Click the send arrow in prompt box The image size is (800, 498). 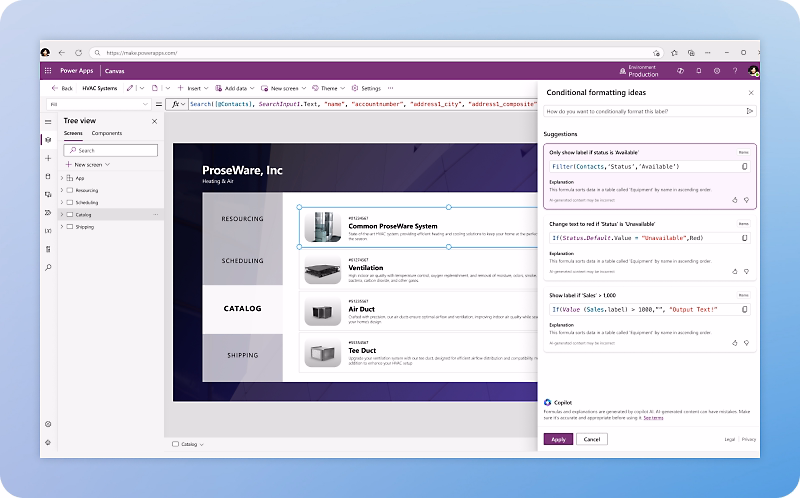point(749,111)
